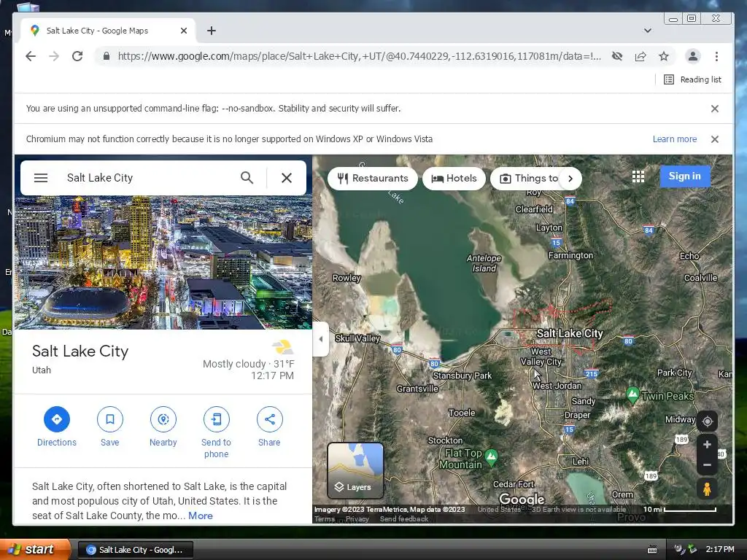Click the magnifier search icon in Maps
This screenshot has height=560, width=747.
tap(247, 178)
